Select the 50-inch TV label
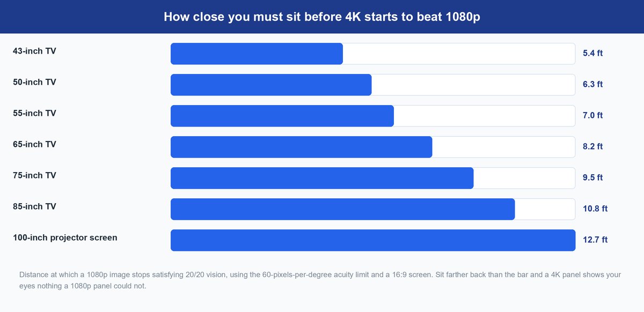 click(x=34, y=82)
